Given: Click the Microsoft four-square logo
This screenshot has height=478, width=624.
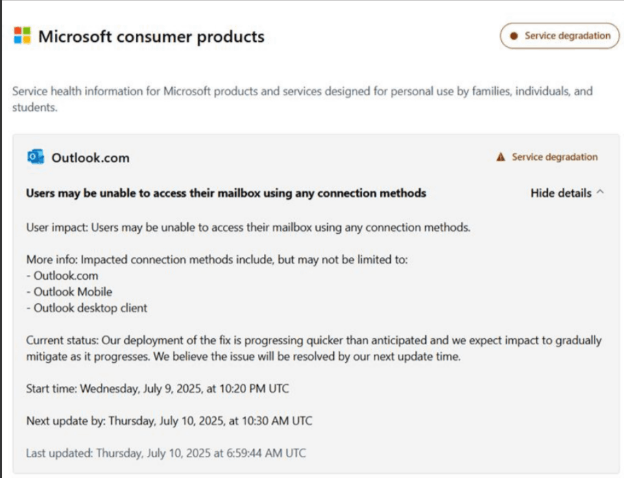Looking at the screenshot, I should (x=22, y=36).
